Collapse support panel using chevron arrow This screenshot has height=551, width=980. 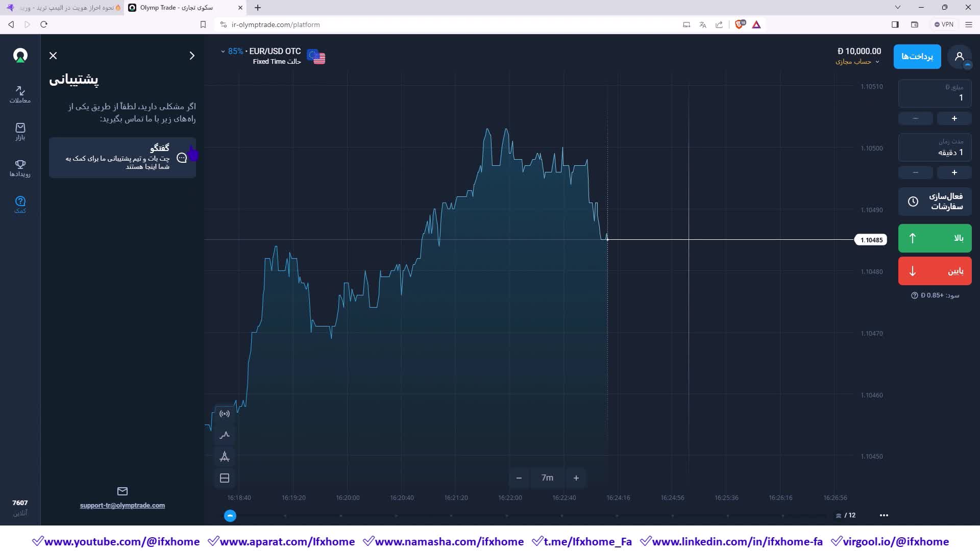point(192,56)
